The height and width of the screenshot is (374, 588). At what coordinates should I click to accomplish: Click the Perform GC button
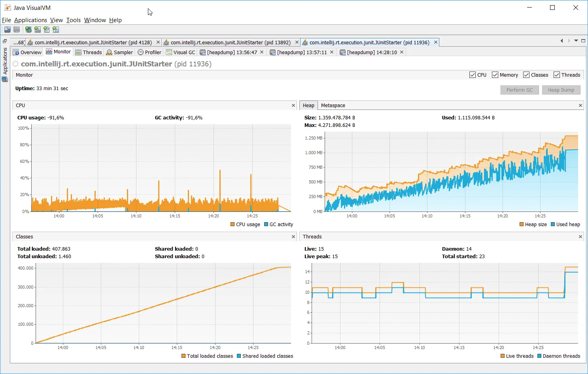(520, 90)
